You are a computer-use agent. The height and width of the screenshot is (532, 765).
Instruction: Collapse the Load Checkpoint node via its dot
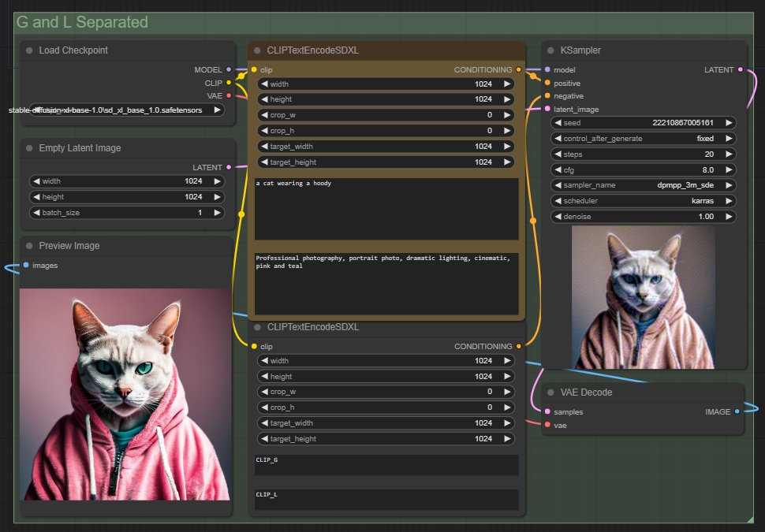[29, 50]
